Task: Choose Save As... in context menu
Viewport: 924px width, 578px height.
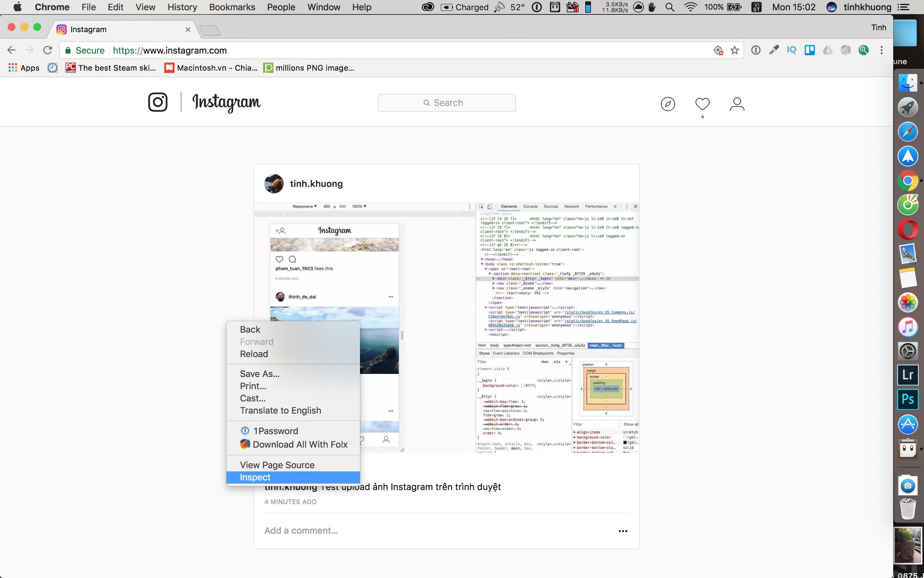Action: click(x=293, y=374)
